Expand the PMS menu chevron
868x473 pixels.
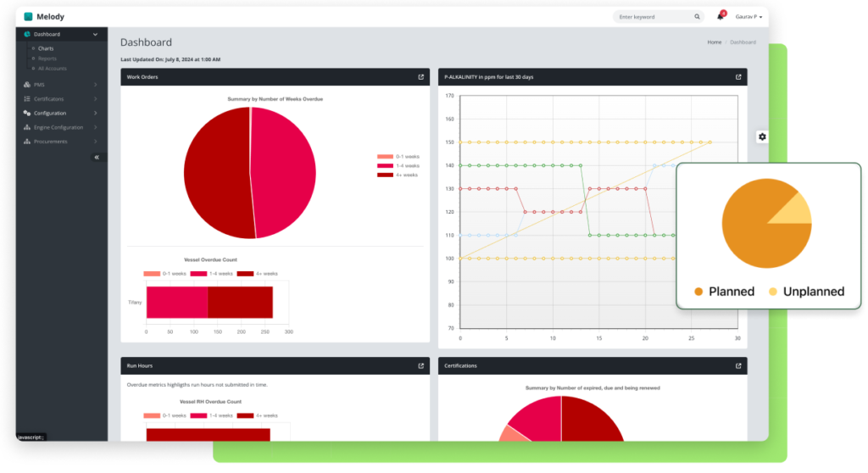pos(95,85)
